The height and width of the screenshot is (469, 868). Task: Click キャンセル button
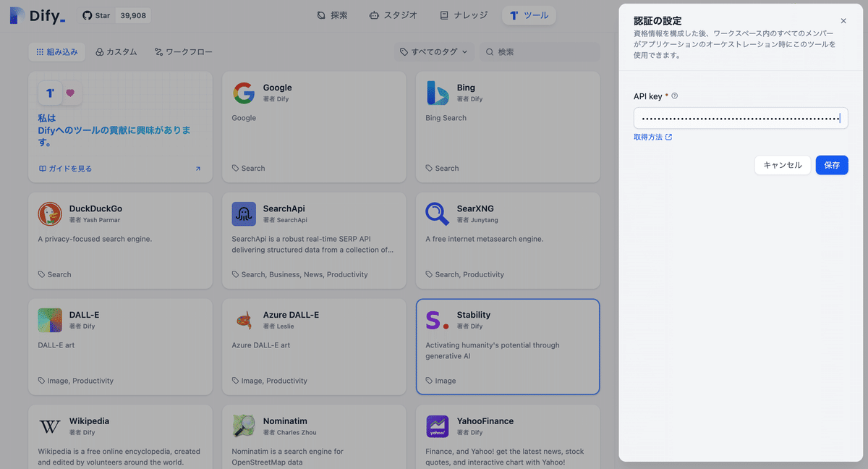[x=783, y=165]
